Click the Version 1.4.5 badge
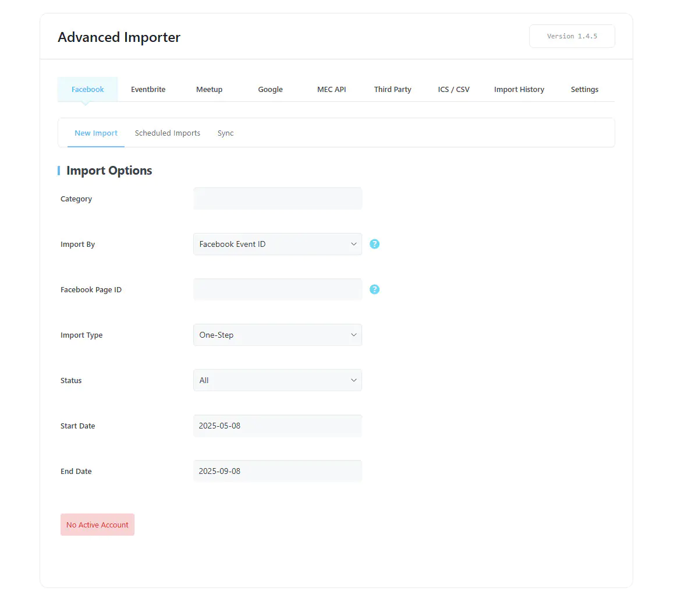This screenshot has width=681, height=616. pyautogui.click(x=572, y=36)
